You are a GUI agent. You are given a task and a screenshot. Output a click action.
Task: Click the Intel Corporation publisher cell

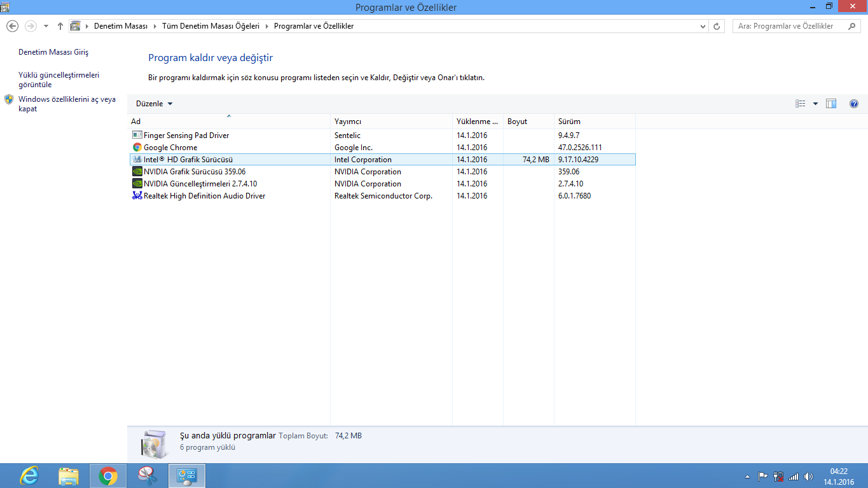pyautogui.click(x=363, y=159)
